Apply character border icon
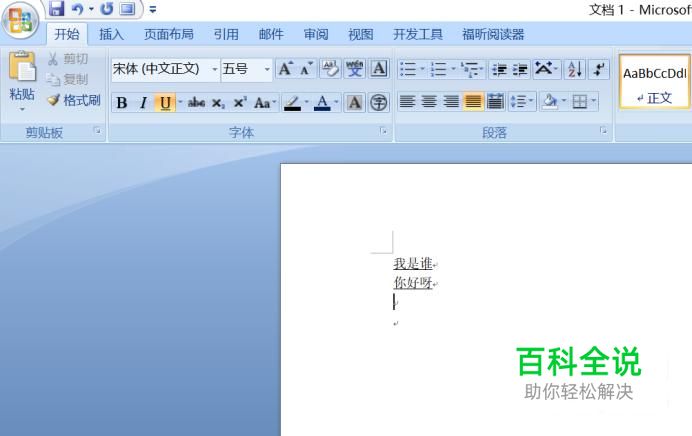This screenshot has height=436, width=692. [x=379, y=69]
